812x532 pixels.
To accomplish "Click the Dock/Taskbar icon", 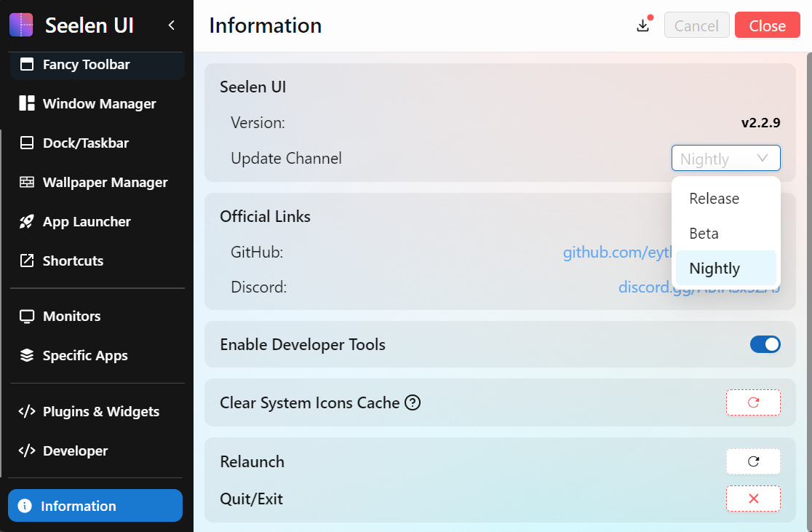I will [26, 143].
